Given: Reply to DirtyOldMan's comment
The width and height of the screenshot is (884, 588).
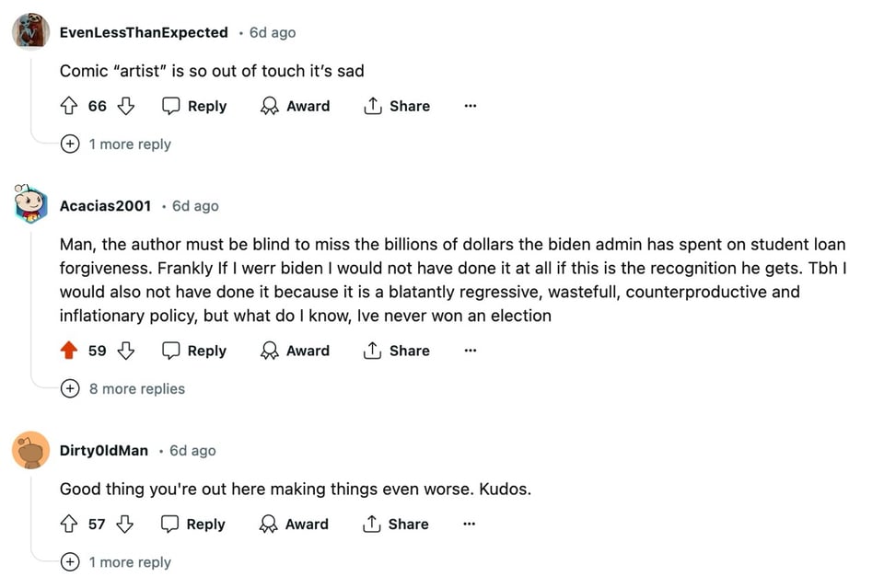Looking at the screenshot, I should (x=193, y=524).
